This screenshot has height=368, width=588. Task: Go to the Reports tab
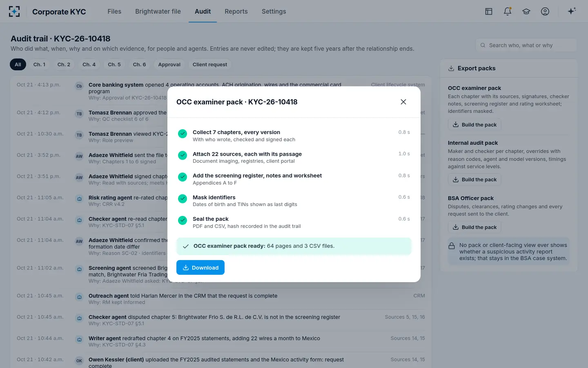pos(236,11)
